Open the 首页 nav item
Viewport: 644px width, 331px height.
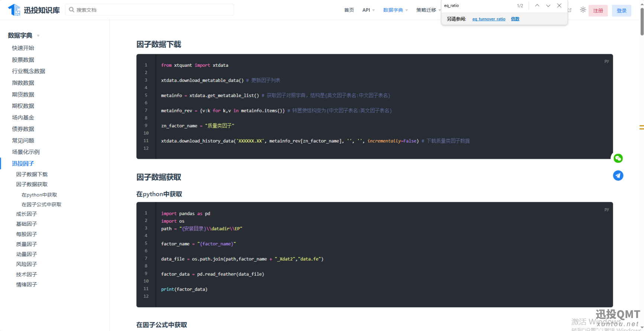pyautogui.click(x=349, y=10)
